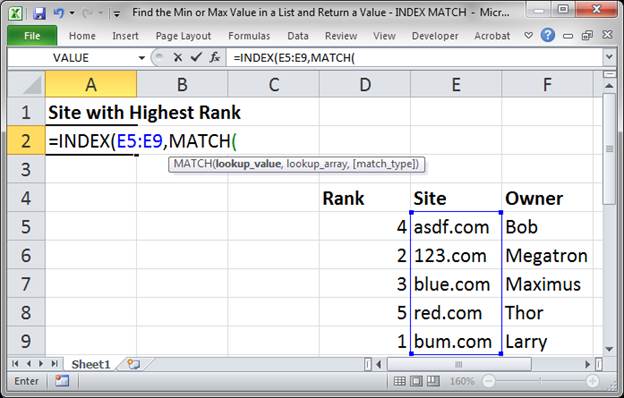Click the Redo arrow icon
Viewport: 624px width, 398px height.
click(x=87, y=14)
